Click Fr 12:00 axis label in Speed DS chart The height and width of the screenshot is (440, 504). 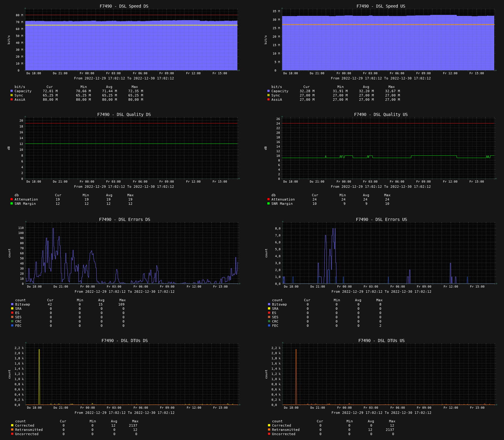click(x=193, y=73)
